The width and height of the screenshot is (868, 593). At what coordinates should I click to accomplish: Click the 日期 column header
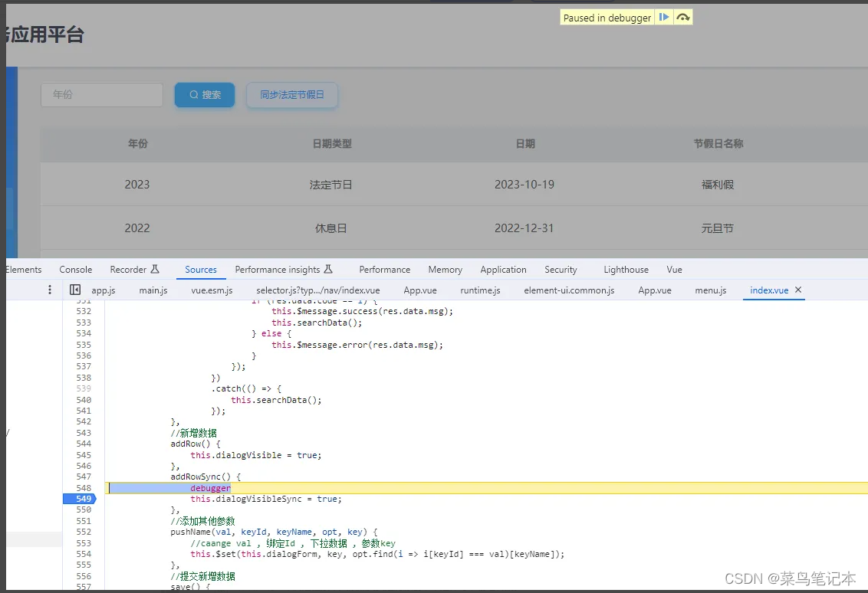(525, 143)
